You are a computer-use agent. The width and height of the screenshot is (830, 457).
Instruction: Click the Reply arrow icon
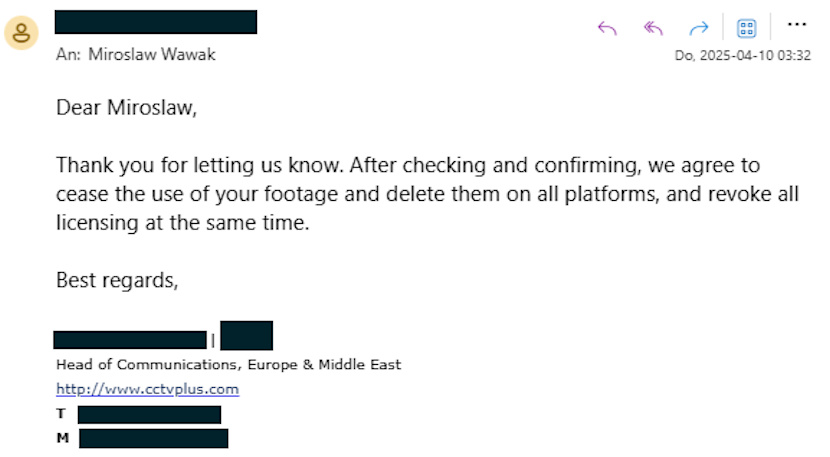click(x=607, y=28)
